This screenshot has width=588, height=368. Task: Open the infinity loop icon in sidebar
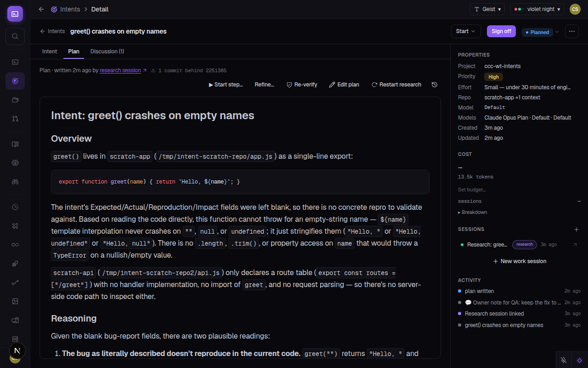click(15, 245)
